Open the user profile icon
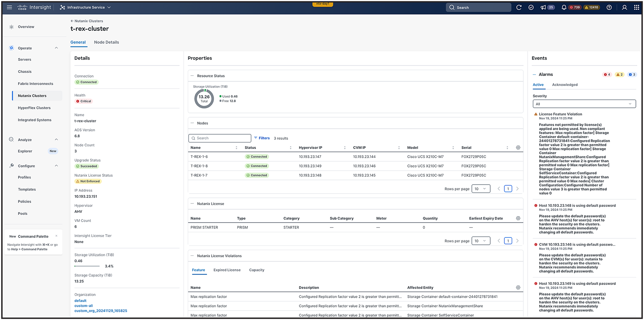Image resolution: width=644 pixels, height=320 pixels. click(624, 7)
